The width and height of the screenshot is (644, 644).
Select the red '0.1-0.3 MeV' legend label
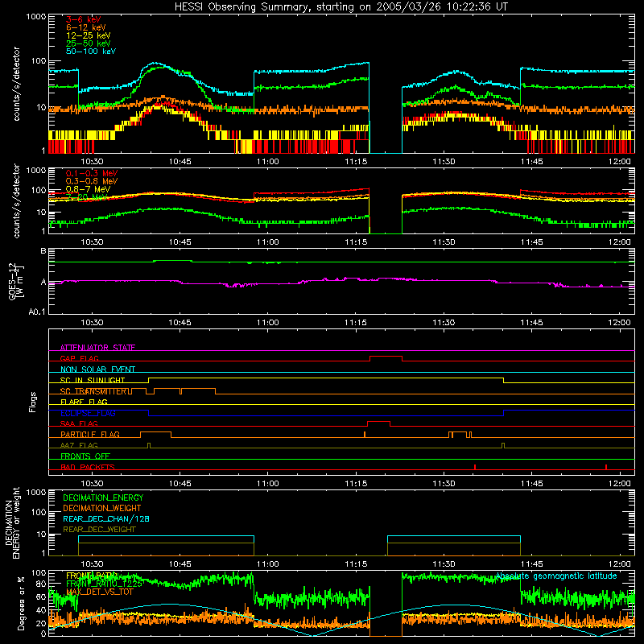click(92, 173)
